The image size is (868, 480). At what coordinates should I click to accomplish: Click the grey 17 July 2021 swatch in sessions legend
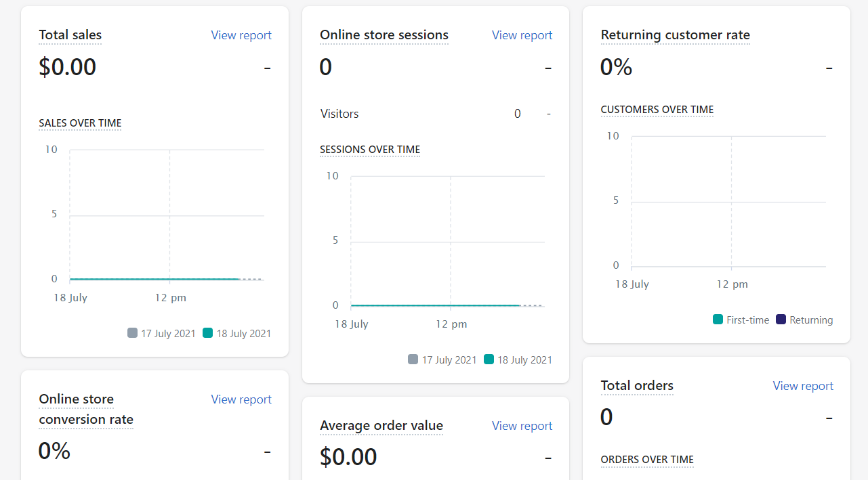coord(413,359)
